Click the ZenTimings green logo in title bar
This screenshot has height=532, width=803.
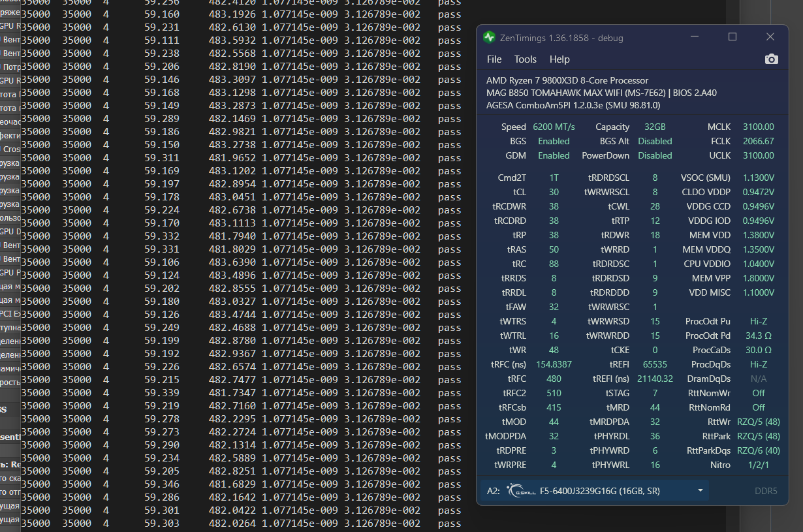click(x=489, y=37)
